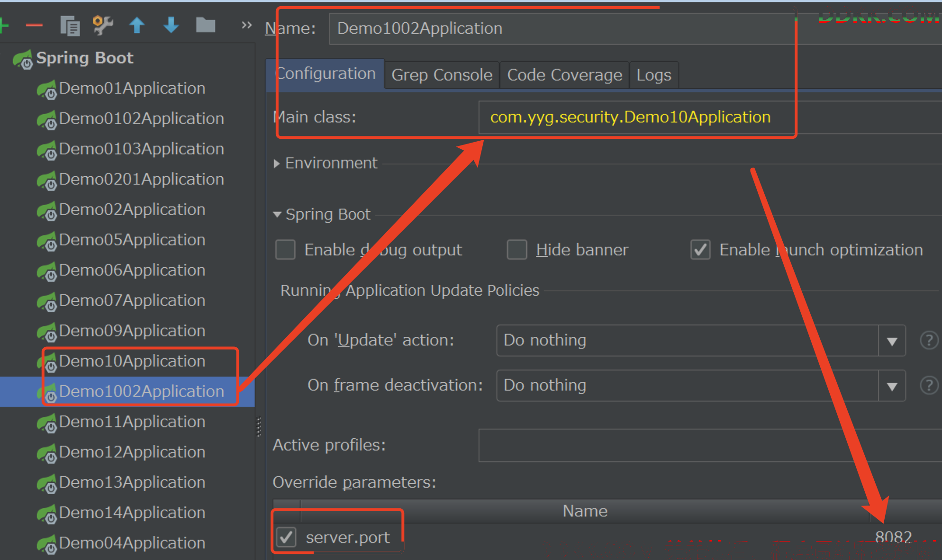Click the Demo13Application Spring icon

pos(47,484)
